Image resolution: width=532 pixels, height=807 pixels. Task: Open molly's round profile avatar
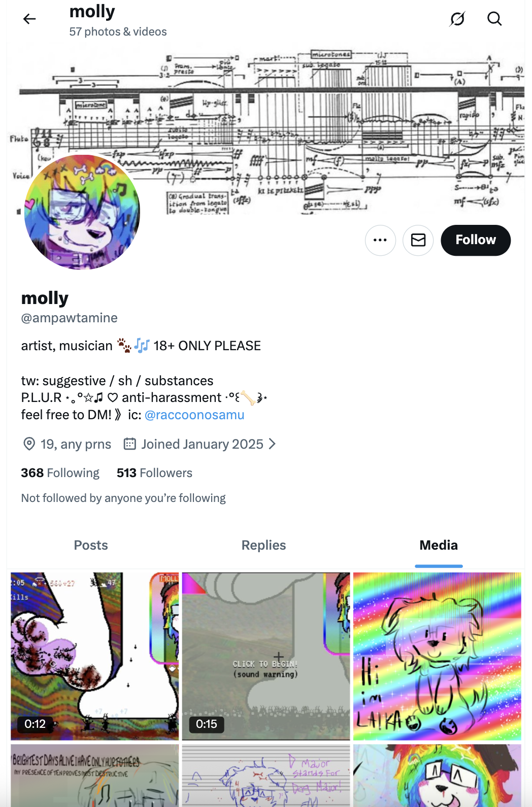pos(82,212)
